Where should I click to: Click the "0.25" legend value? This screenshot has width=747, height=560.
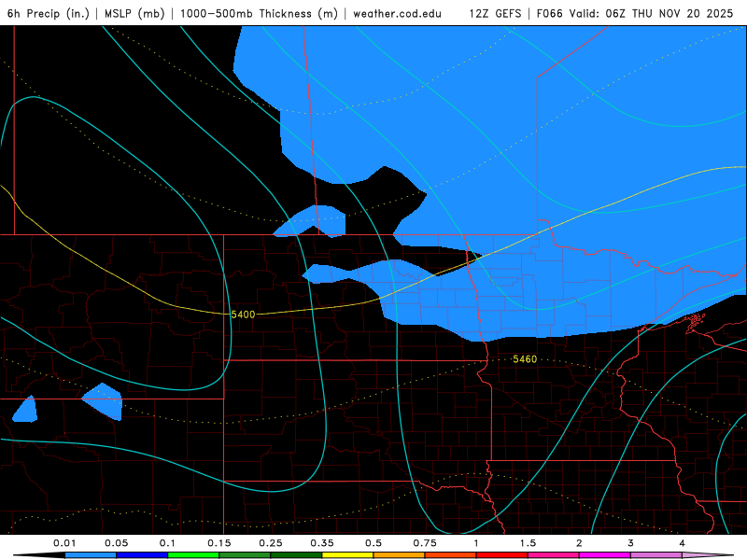pos(271,543)
